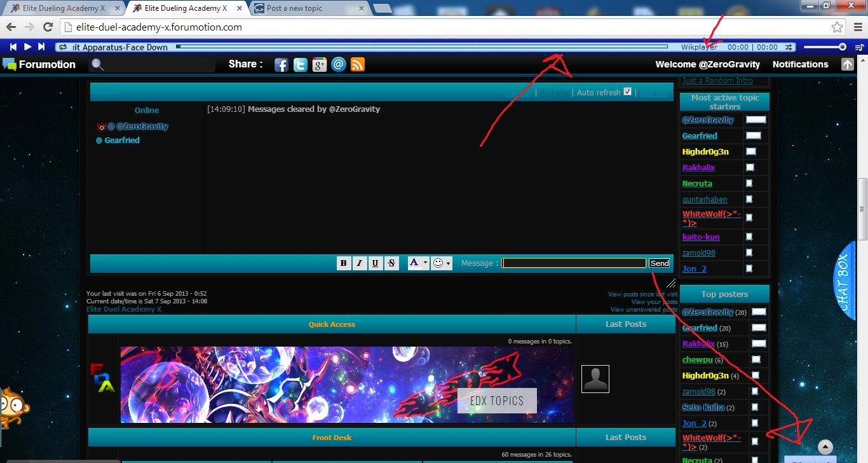Screen dimensions: 868x463
Task: Open Rakhalix in Most active topic starters
Action: [x=698, y=168]
